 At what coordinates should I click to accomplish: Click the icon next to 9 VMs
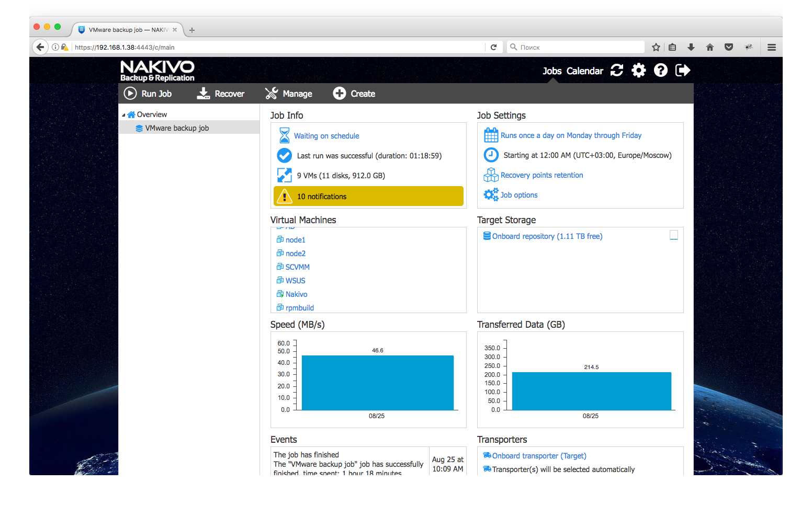(x=284, y=175)
